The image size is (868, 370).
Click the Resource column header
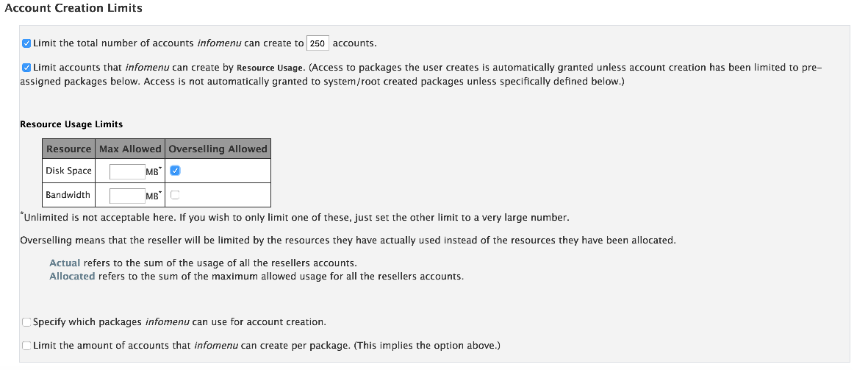[x=68, y=149]
